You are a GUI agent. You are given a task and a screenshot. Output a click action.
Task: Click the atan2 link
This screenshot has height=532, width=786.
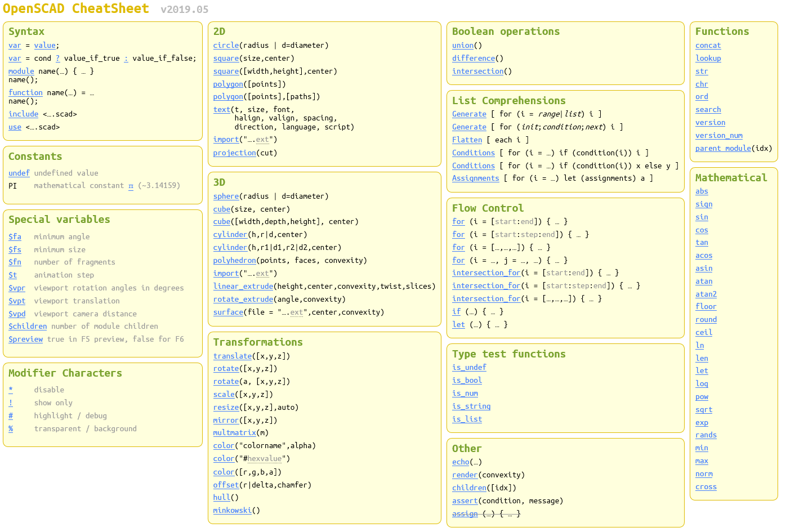(706, 294)
